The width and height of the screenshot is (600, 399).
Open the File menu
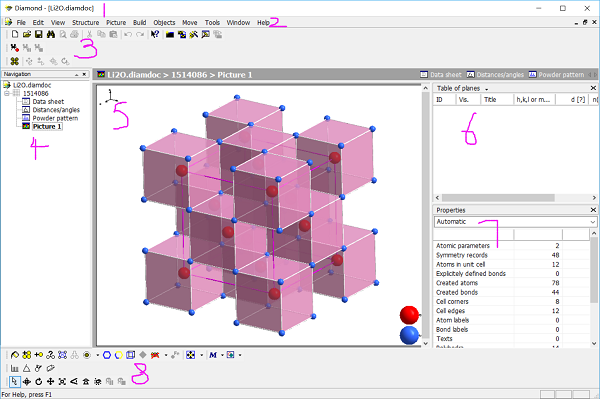click(x=21, y=23)
